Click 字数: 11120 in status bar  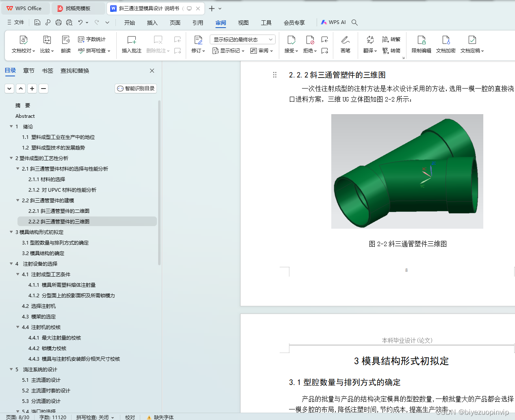click(53, 417)
